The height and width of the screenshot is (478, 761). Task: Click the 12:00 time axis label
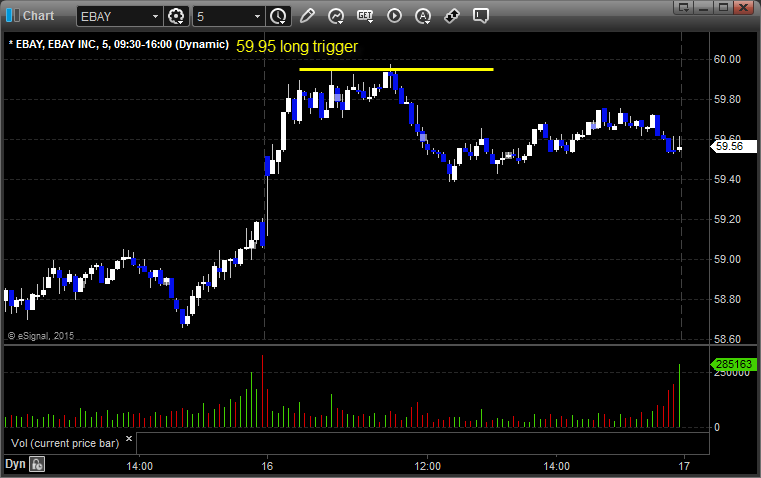pyautogui.click(x=428, y=466)
